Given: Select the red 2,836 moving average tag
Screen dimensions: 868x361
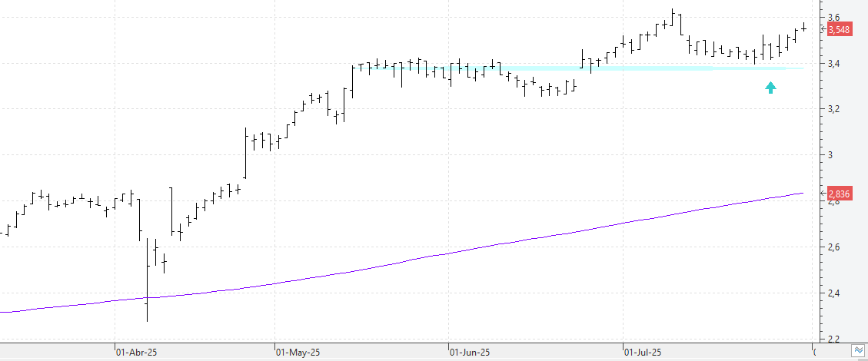Looking at the screenshot, I should pos(839,194).
